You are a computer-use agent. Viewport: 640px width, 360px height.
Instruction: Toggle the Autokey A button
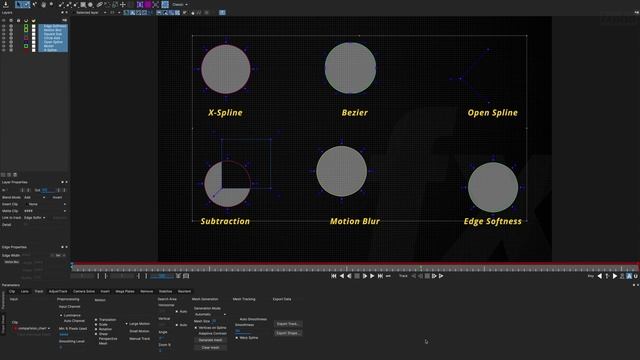(629, 276)
